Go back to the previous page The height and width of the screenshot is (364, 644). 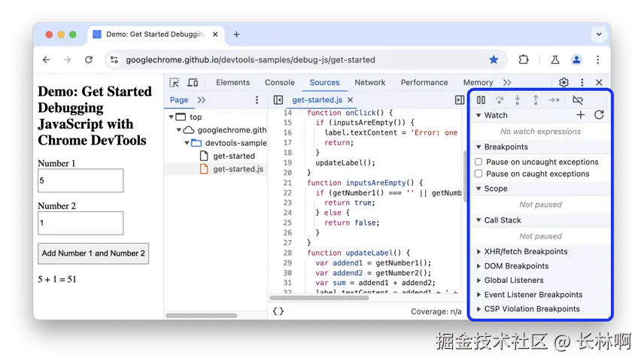click(x=47, y=59)
